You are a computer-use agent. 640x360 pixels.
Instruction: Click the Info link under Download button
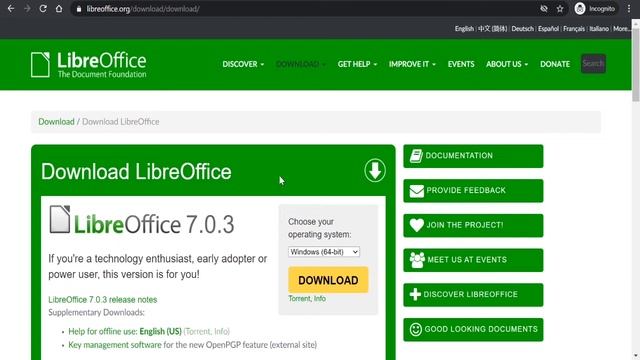[x=320, y=299]
